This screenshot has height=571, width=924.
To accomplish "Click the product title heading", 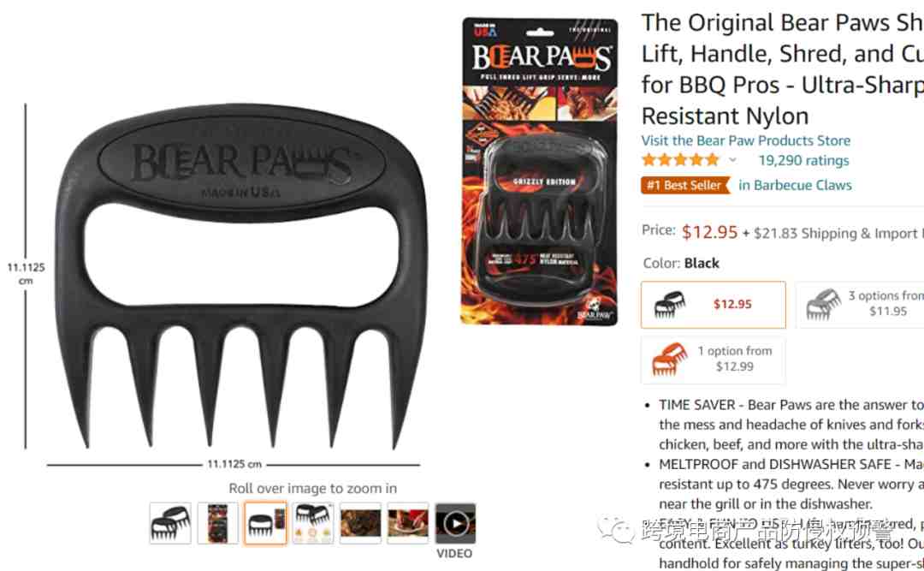I will 783,69.
